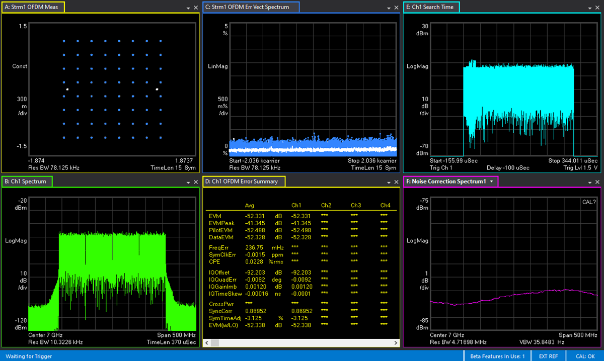The image size is (604, 361).
Task: Click the Avg column header in Error Summary
Action: [250, 206]
